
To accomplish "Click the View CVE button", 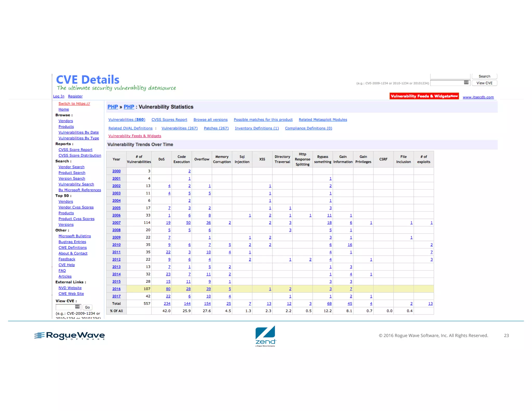I will [484, 83].
